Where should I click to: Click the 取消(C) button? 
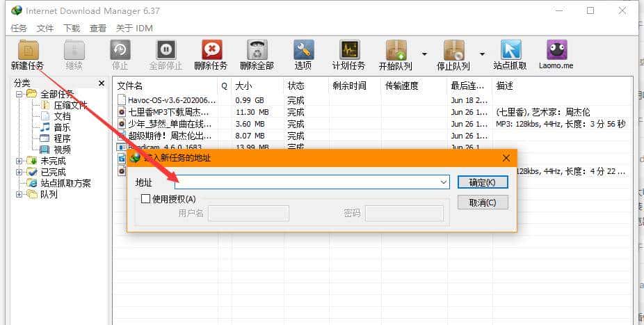[x=483, y=202]
